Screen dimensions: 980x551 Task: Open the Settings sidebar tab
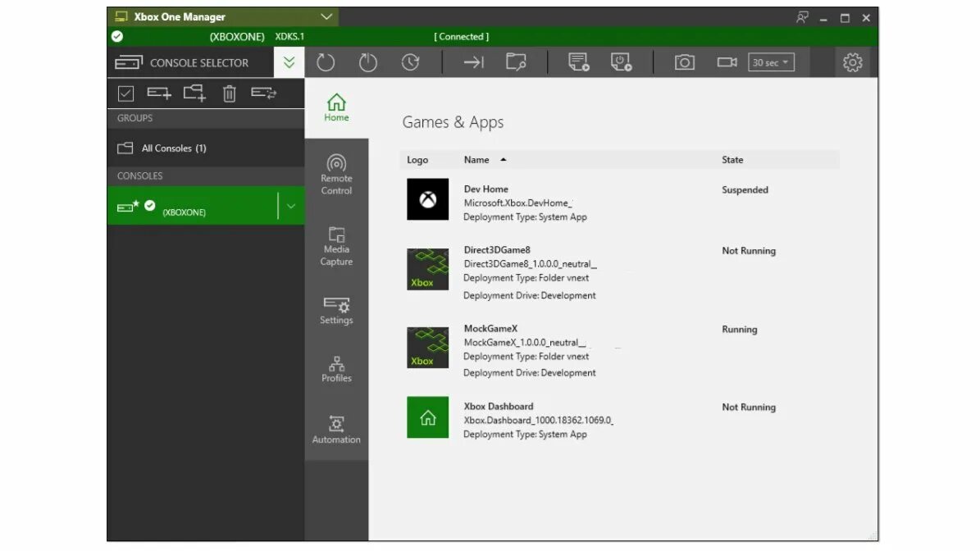click(x=336, y=311)
